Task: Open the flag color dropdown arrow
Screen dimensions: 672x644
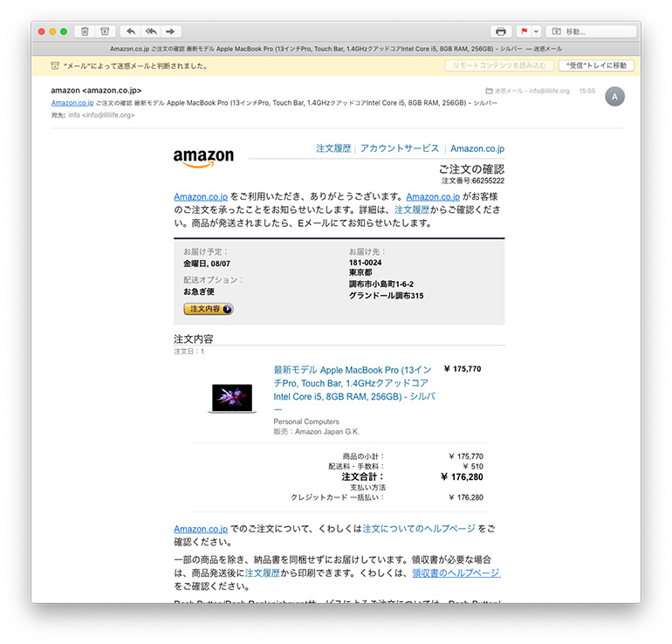Action: coord(536,31)
